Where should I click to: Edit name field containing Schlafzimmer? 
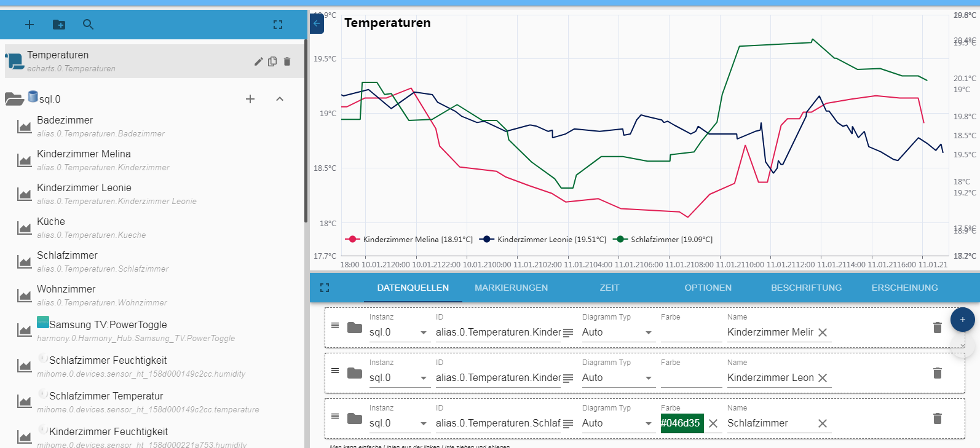click(x=770, y=423)
